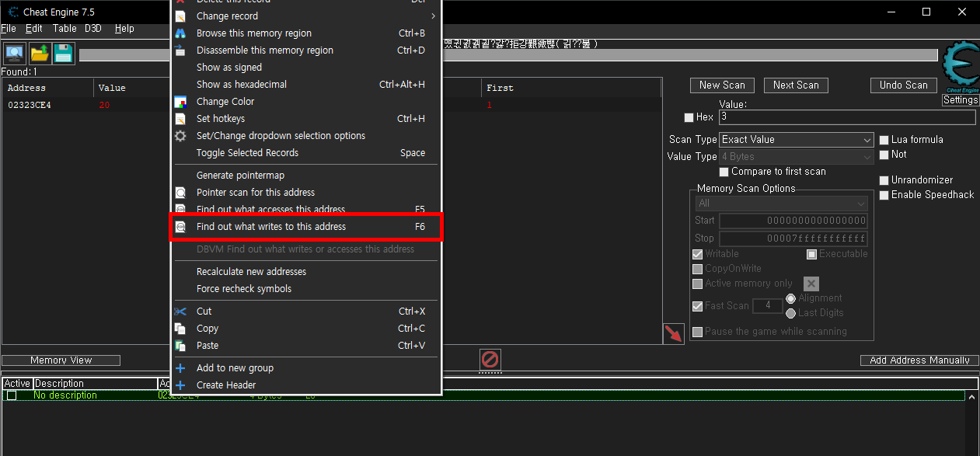Screen dimensions: 980x456
Task: Click the scissors Cut icon
Action: (x=180, y=312)
